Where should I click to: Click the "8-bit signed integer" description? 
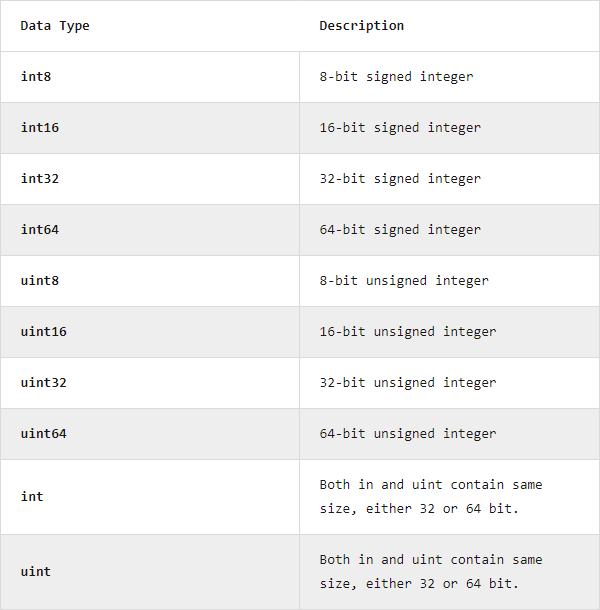[396, 77]
